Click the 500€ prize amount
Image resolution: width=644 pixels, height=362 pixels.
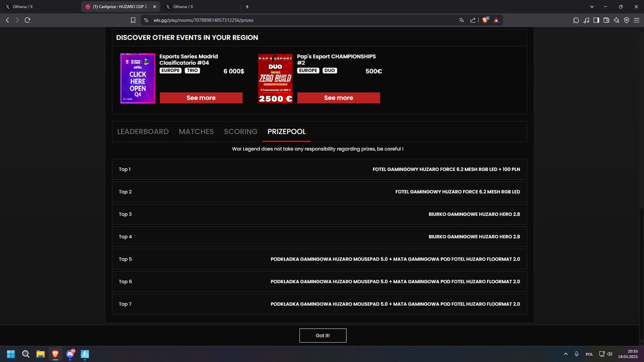[x=374, y=71]
